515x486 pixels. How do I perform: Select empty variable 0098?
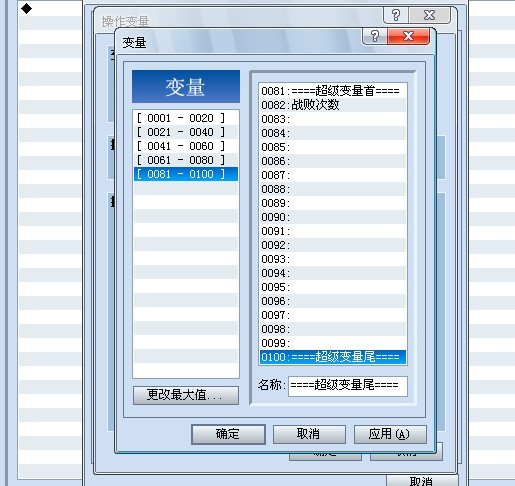point(333,329)
